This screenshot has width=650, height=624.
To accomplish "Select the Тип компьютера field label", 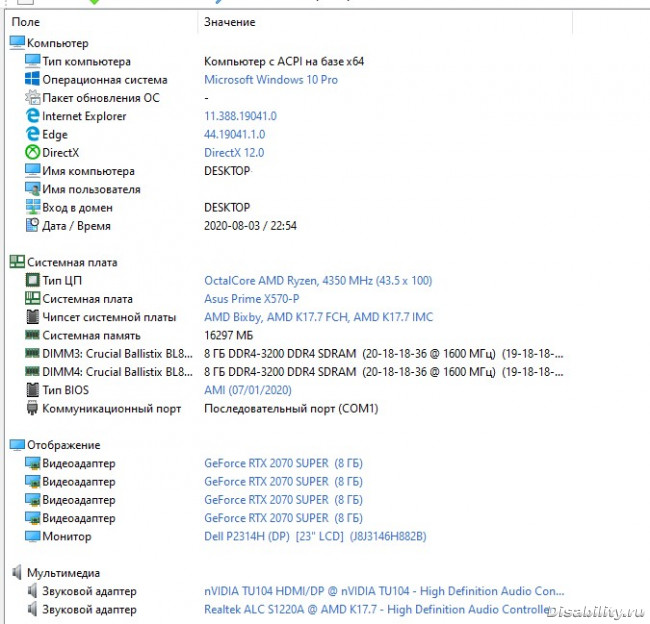I will (87, 61).
